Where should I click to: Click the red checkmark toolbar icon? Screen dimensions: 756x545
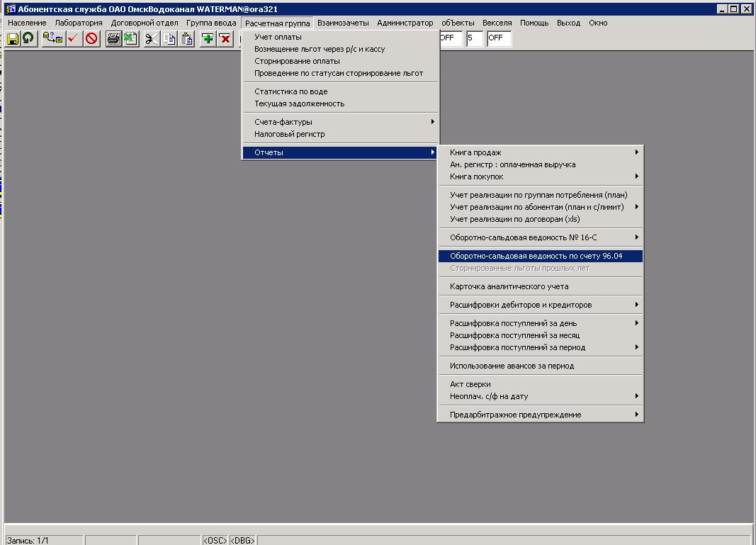[x=74, y=38]
